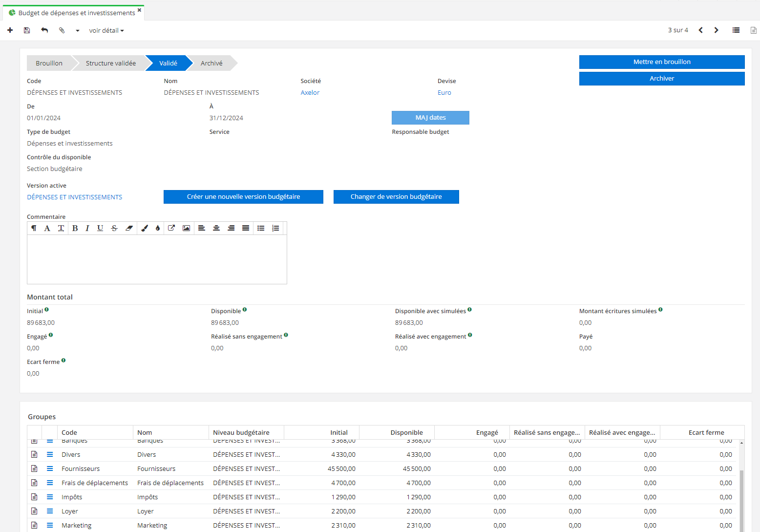Viewport: 760px width, 532px height.
Task: Open the 'Euro' currency link
Action: [444, 93]
